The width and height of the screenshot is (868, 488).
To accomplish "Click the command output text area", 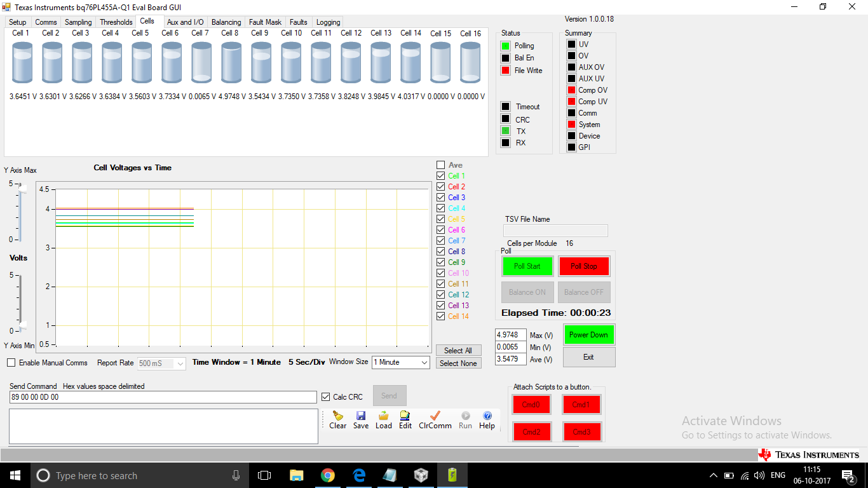I will coord(163,426).
